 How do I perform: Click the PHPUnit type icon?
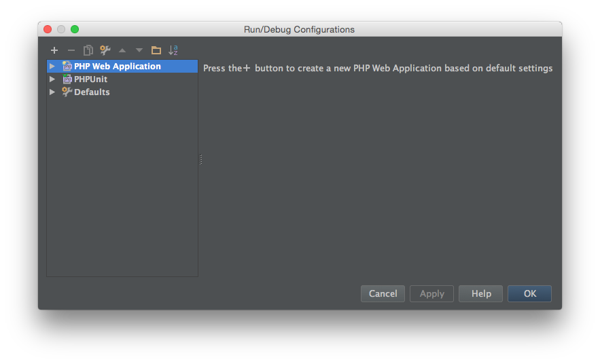tap(67, 79)
